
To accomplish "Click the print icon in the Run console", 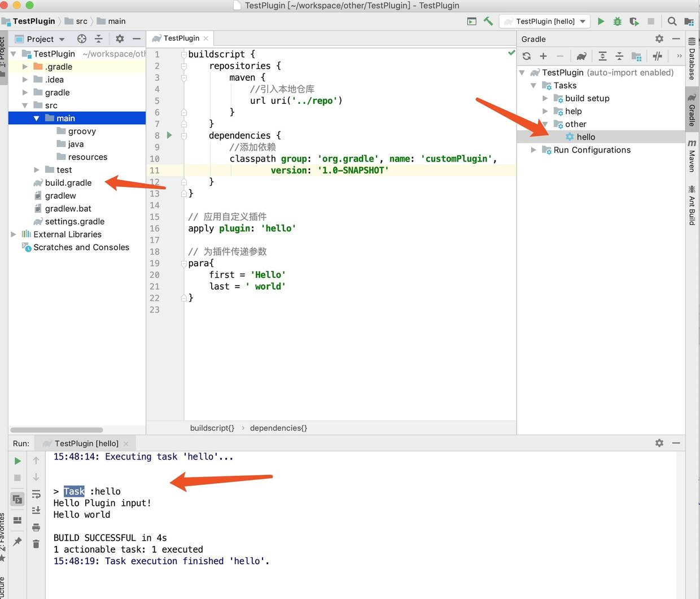I will (x=36, y=527).
